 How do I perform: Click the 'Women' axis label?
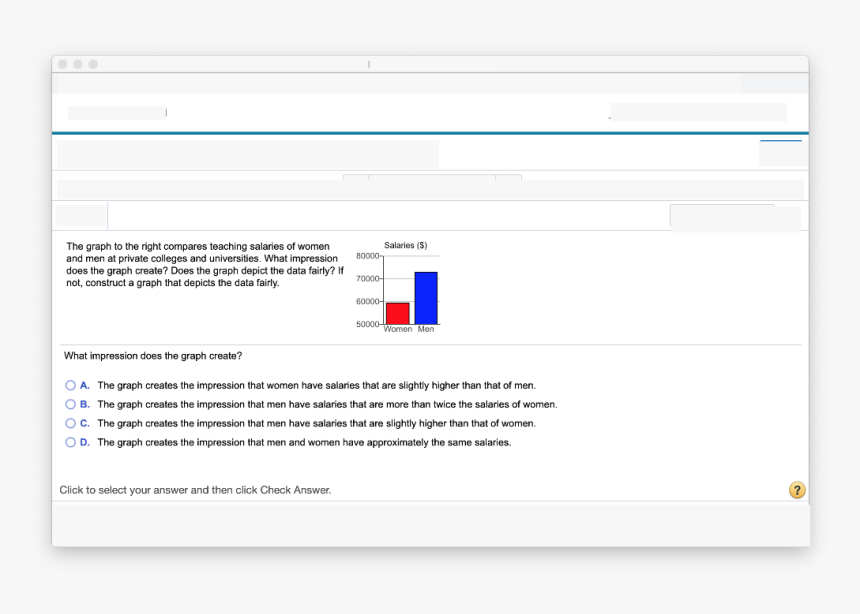coord(398,329)
